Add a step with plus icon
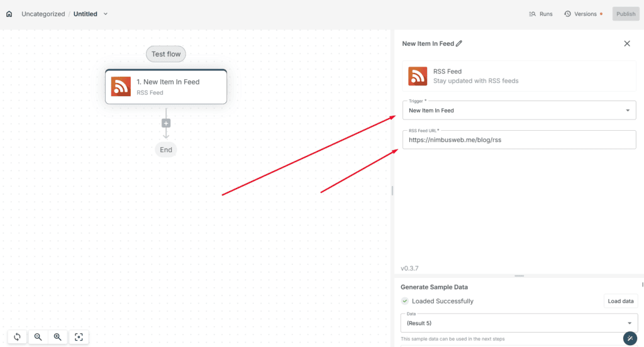This screenshot has width=644, height=347. click(x=166, y=123)
